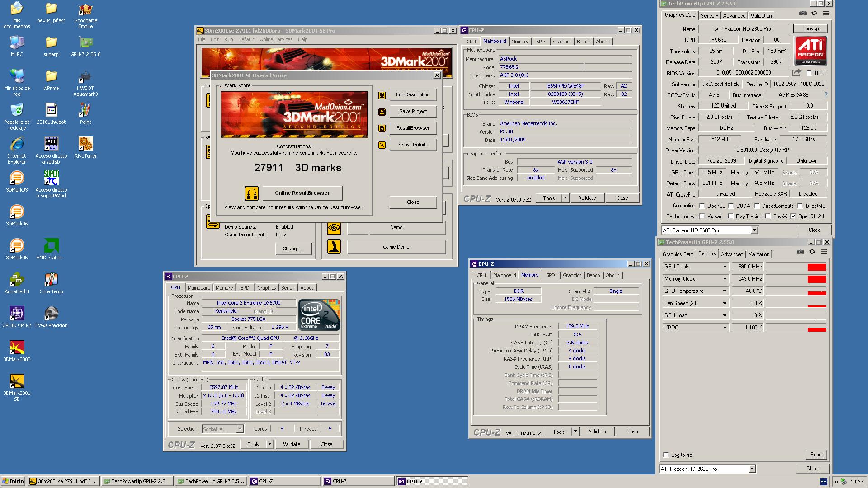
Task: Open GPU selector dropdown in GPU-Z Graphics Card window
Action: pos(754,230)
